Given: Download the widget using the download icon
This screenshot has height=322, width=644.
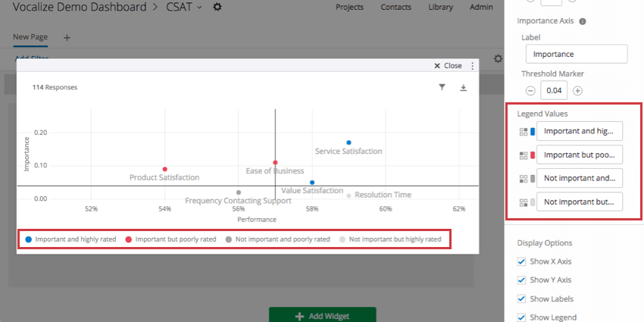Looking at the screenshot, I should pos(464,88).
